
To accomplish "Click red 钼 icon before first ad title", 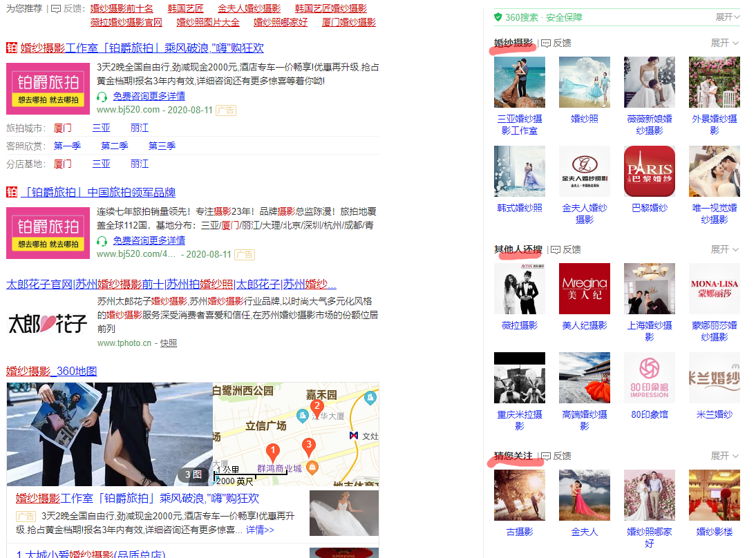I will [12, 48].
